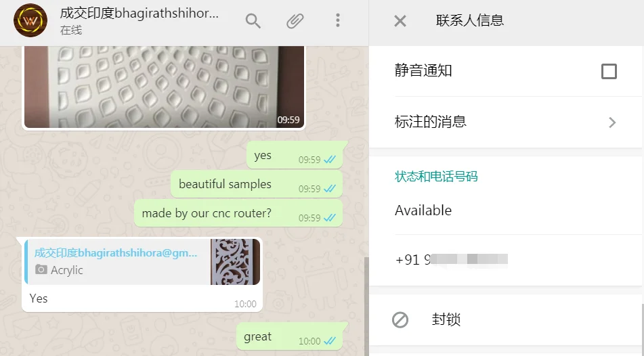The height and width of the screenshot is (356, 644).
Task: Open search in the chat header
Action: 253,20
